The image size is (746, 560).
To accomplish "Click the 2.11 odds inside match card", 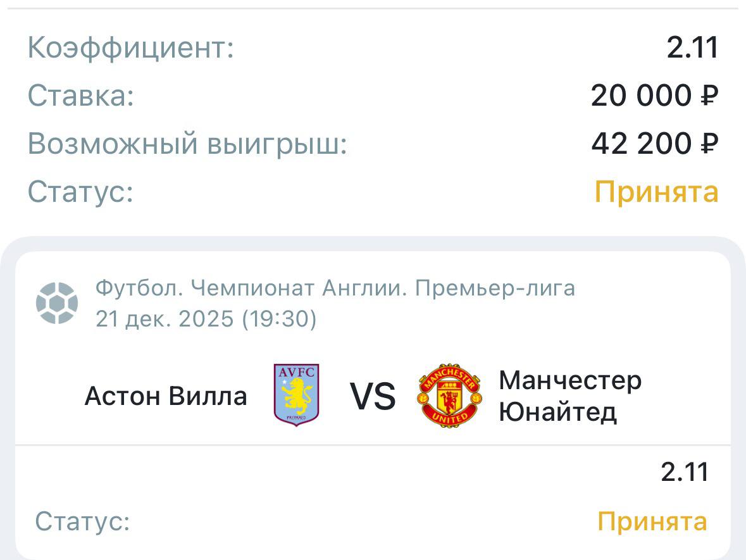I will click(685, 471).
